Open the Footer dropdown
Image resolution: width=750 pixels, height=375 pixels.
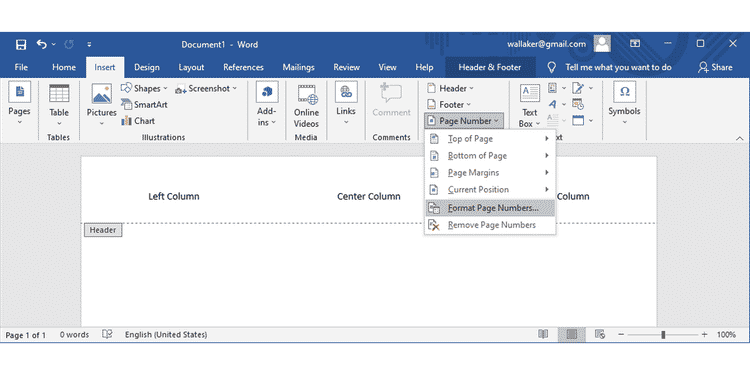coord(449,105)
